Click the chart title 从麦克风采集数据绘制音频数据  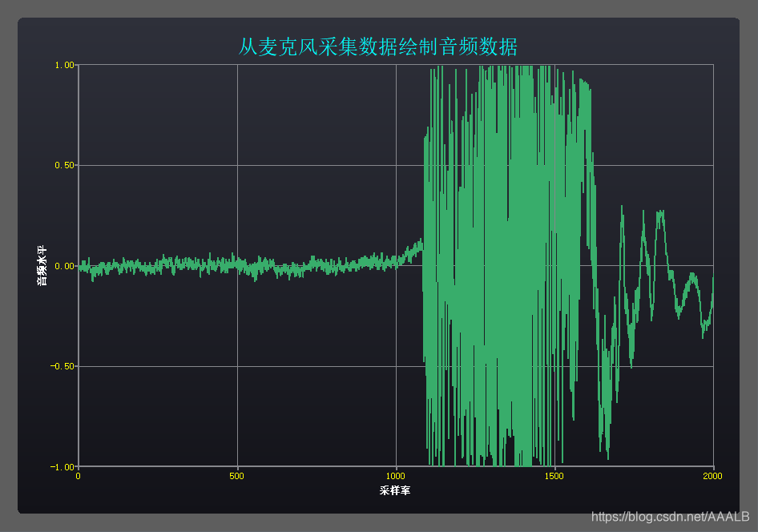pyautogui.click(x=378, y=46)
